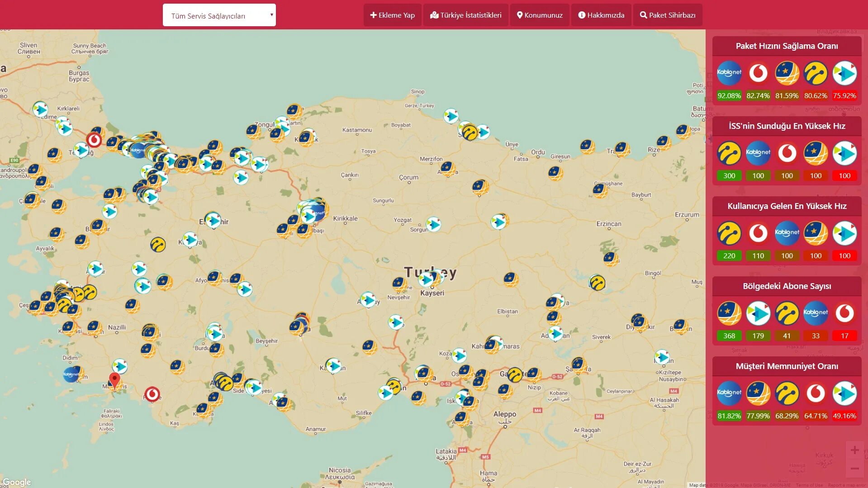The height and width of the screenshot is (488, 868).
Task: Click Turkcell logo in İSS'nin Sunduğu En Yüksek Hız
Action: [x=729, y=153]
